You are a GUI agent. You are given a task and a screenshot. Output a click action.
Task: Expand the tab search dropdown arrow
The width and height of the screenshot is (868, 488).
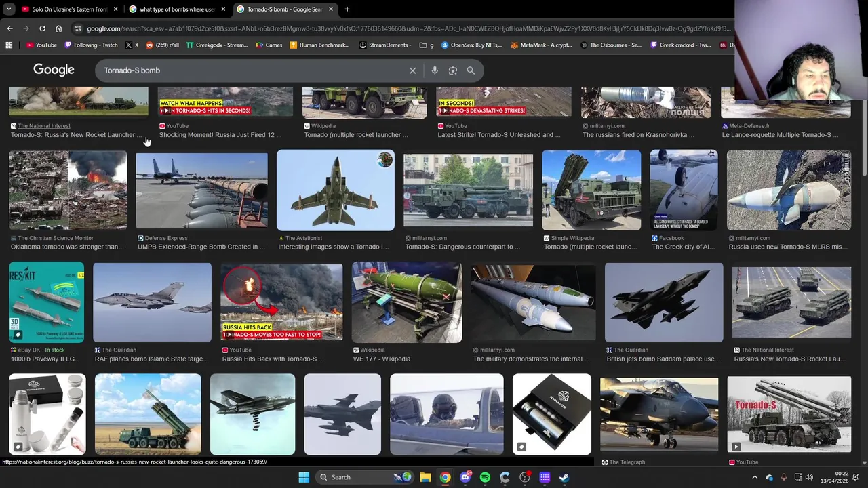point(9,9)
